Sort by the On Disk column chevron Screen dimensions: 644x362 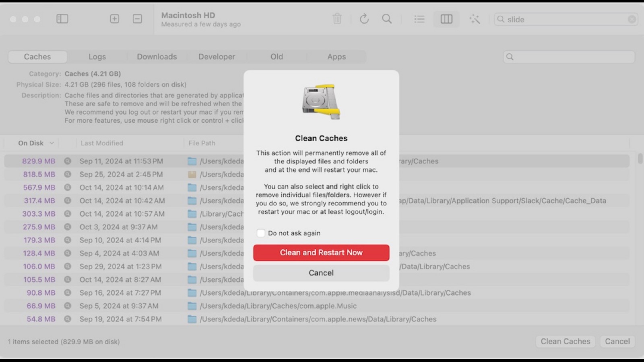pyautogui.click(x=52, y=143)
